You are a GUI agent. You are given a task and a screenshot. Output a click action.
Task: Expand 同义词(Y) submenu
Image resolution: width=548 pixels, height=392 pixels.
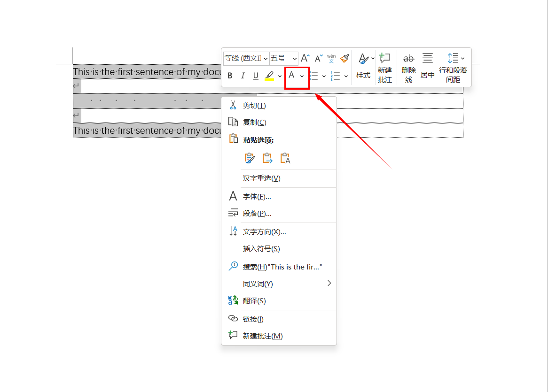pos(279,284)
